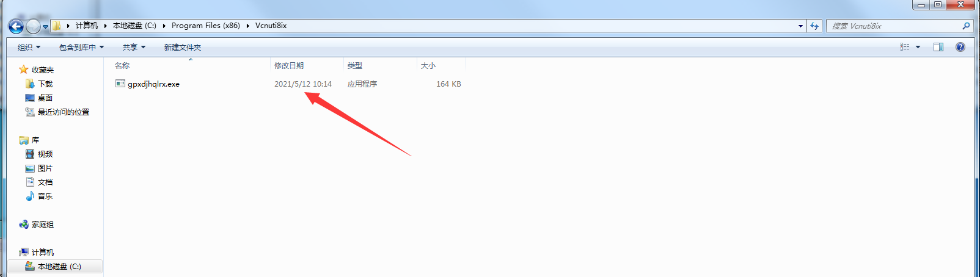
Task: Expand the 共享 menu
Action: 134,47
